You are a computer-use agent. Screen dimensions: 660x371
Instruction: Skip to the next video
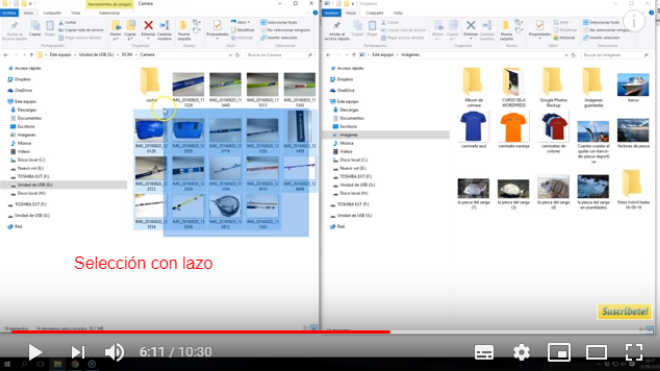point(77,352)
